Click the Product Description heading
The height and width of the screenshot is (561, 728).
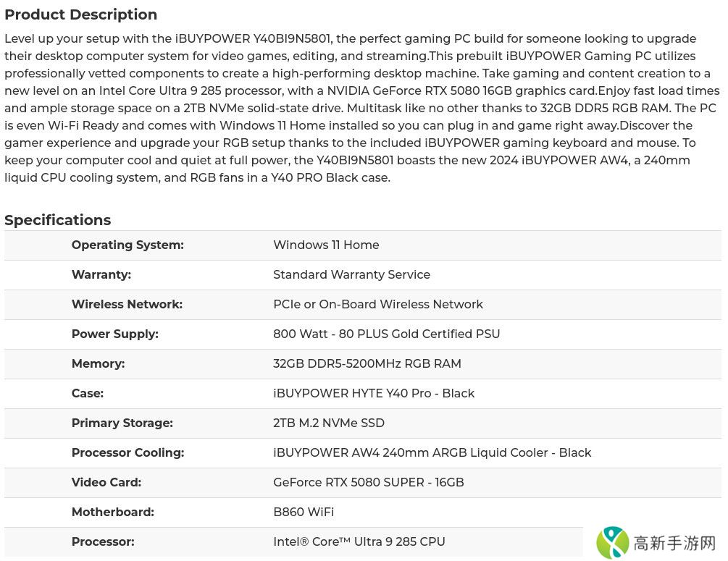coord(80,14)
